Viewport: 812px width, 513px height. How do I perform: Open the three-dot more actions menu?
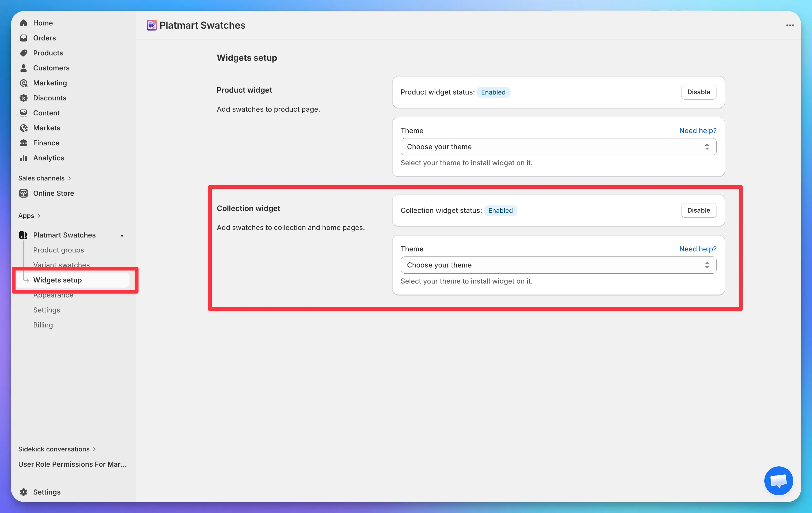790,25
